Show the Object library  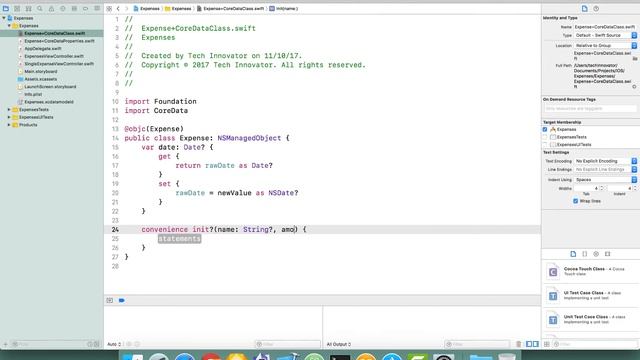tap(596, 254)
